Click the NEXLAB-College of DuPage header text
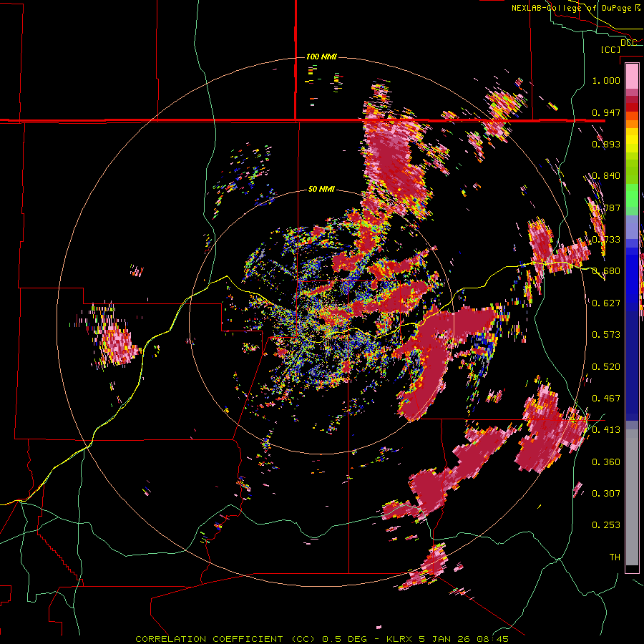Image resolution: width=644 pixels, height=644 pixels. tap(575, 8)
